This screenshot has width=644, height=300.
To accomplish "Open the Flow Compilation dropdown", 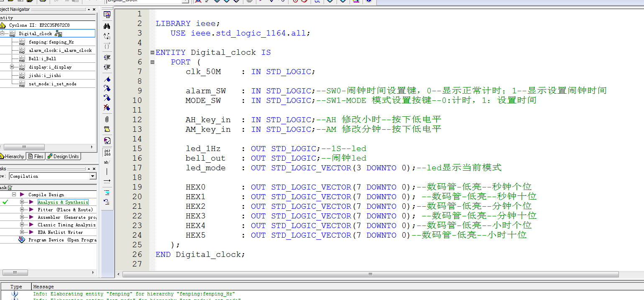I will 93,176.
